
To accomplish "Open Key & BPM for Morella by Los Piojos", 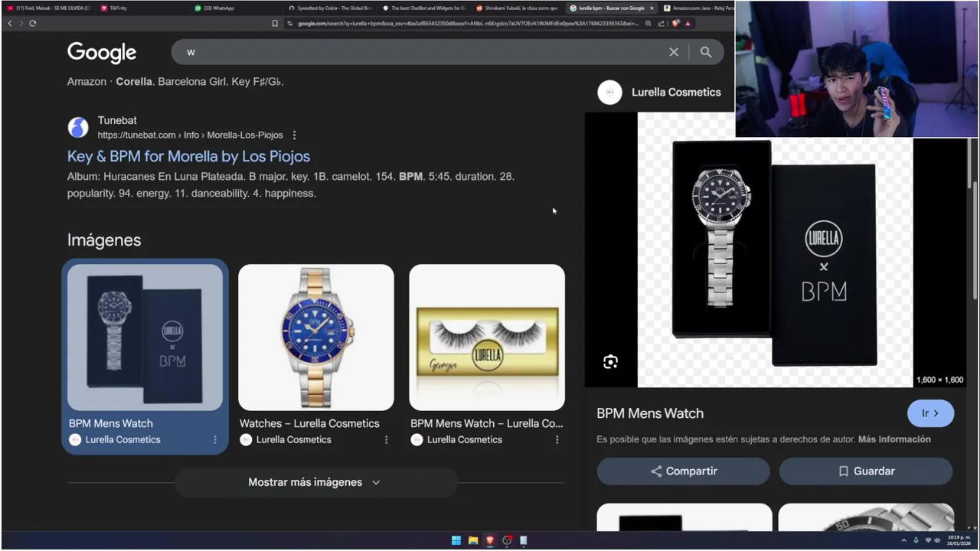I will point(188,156).
